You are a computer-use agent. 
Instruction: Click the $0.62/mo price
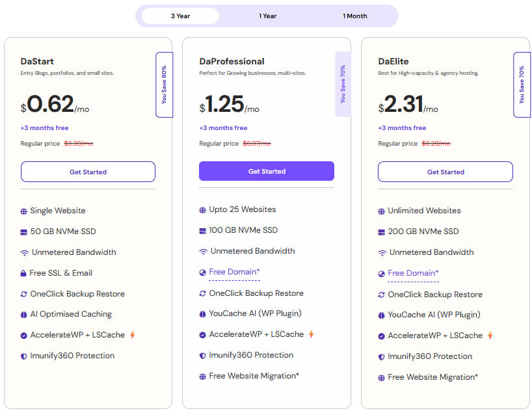click(x=55, y=104)
